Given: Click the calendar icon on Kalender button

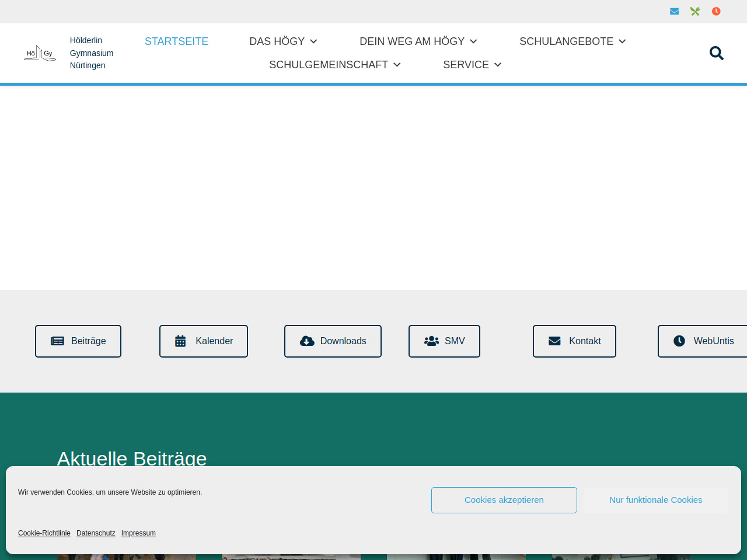Looking at the screenshot, I should click(x=180, y=341).
